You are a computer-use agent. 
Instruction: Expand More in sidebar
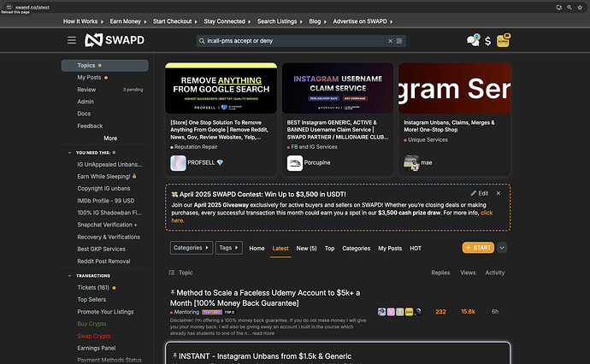110,138
